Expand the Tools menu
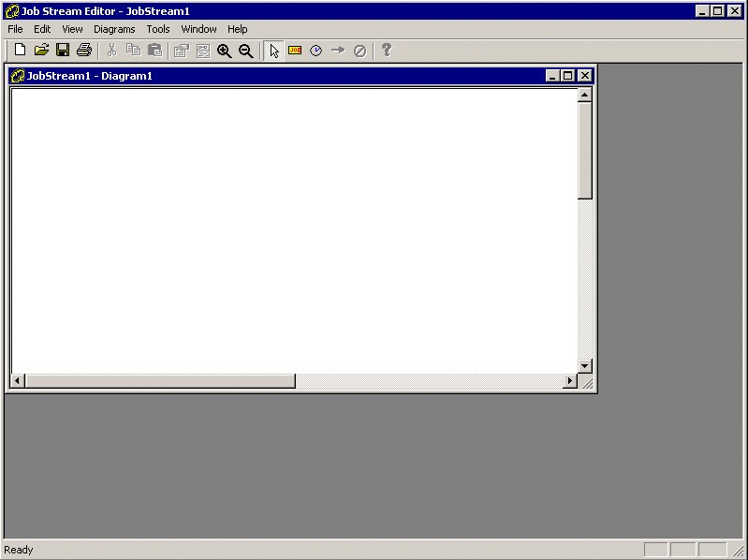748x560 pixels. (x=158, y=29)
